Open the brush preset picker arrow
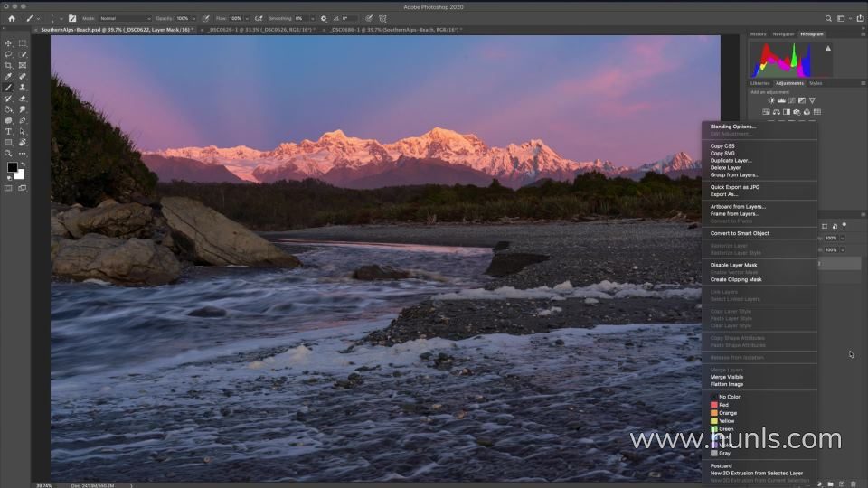 pyautogui.click(x=61, y=18)
